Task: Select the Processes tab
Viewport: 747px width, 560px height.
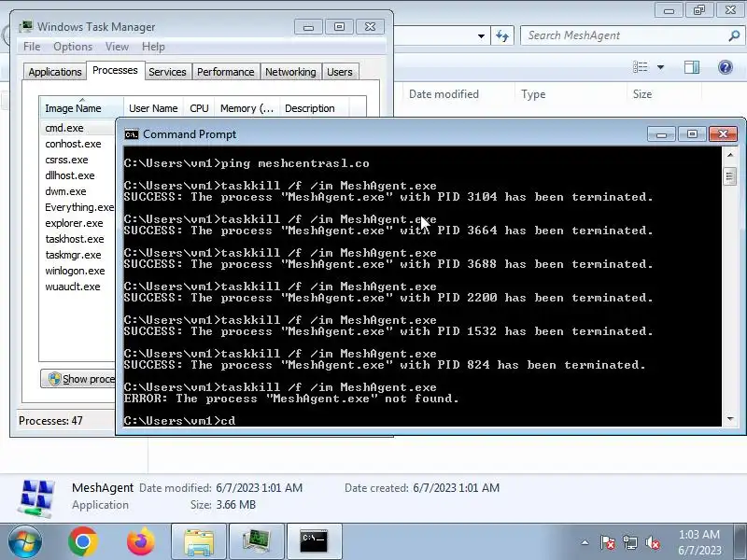Action: pos(115,70)
